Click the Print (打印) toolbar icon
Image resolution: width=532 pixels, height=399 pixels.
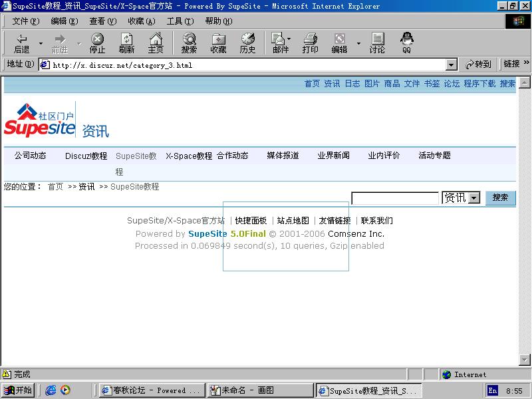tap(310, 43)
